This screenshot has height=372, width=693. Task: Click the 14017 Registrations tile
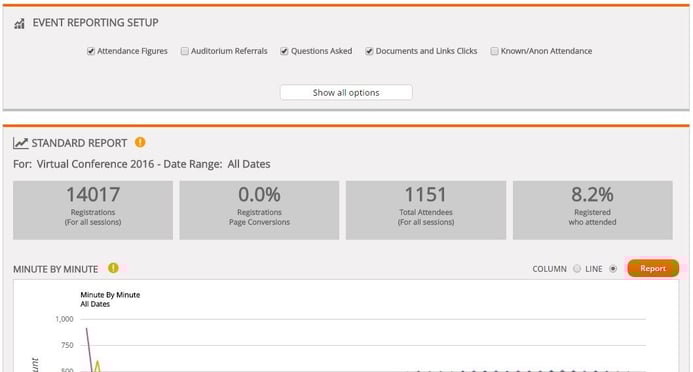click(x=93, y=210)
